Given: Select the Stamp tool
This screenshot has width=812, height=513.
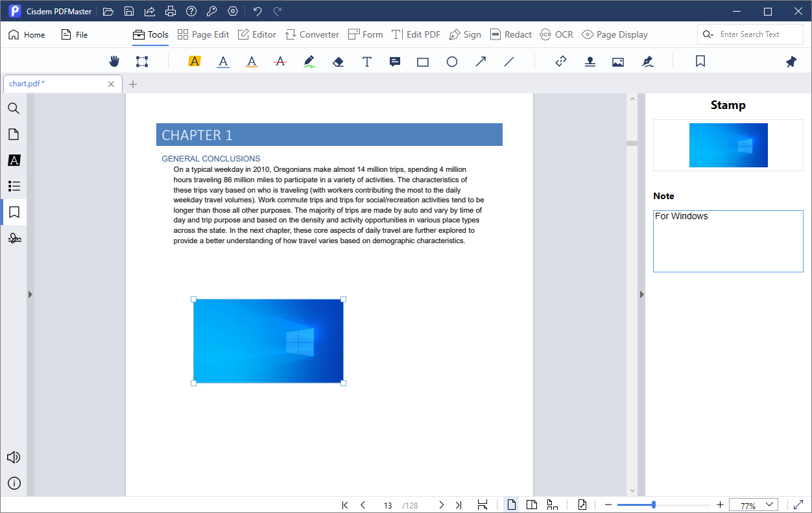Looking at the screenshot, I should point(590,62).
